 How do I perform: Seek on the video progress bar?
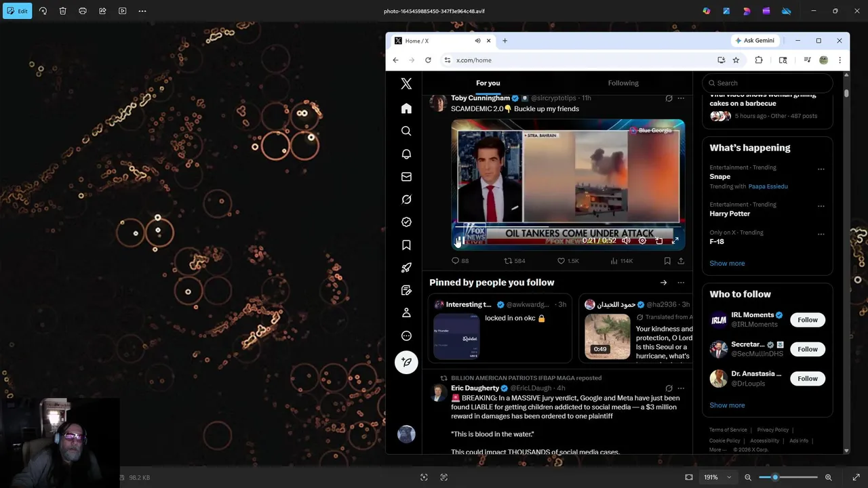coord(568,228)
